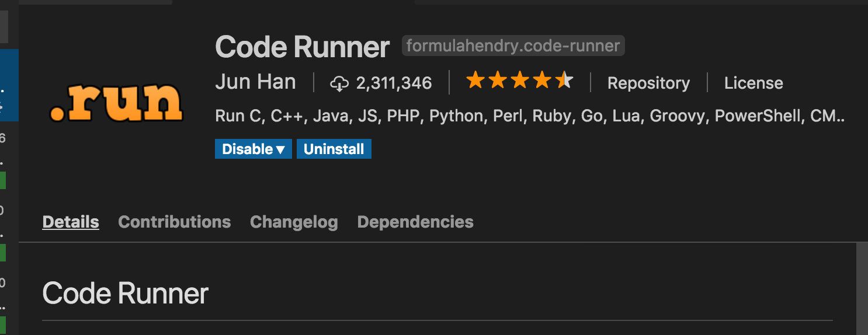This screenshot has height=335, width=868.
Task: Switch to the Dependencies tab
Action: tap(415, 222)
